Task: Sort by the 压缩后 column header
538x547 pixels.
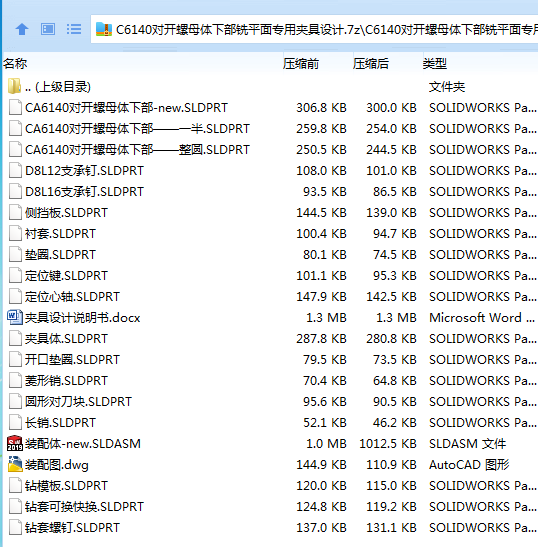Action: coord(371,63)
